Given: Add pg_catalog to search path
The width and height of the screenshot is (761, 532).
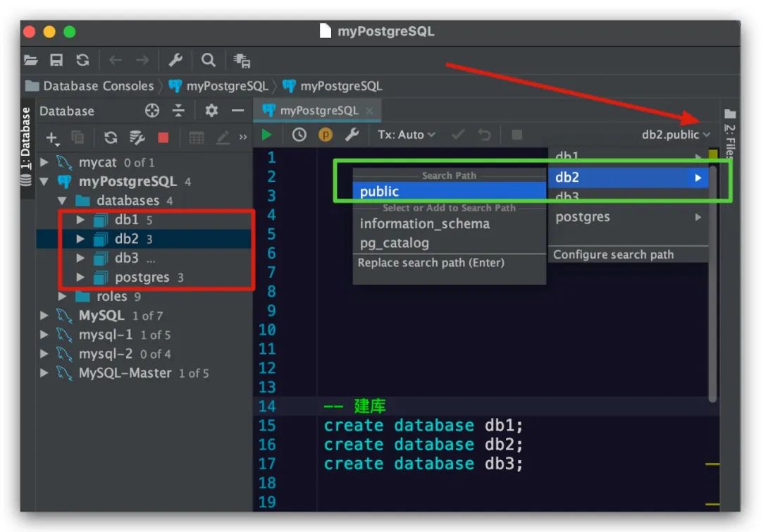Looking at the screenshot, I should click(x=450, y=242).
